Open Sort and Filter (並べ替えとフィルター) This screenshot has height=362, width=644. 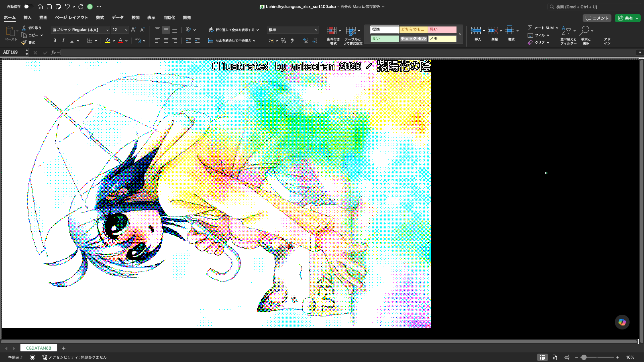click(x=568, y=35)
